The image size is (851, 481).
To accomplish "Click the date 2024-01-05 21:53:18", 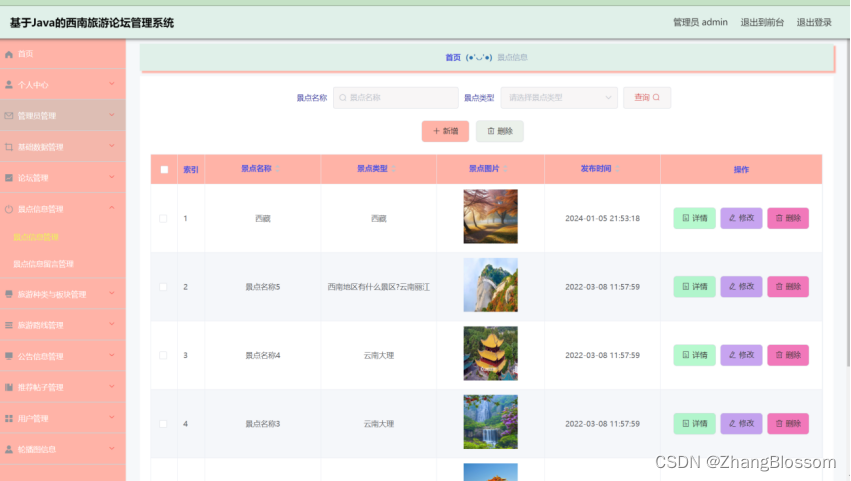I will pyautogui.click(x=602, y=218).
